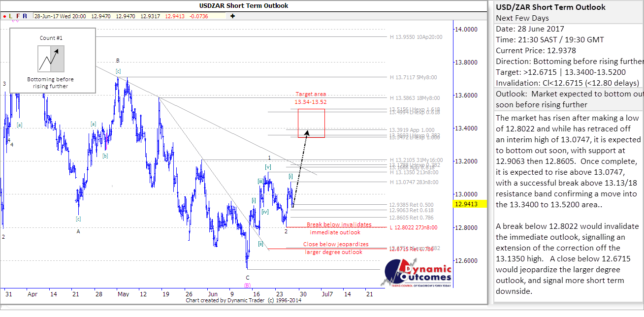Screen dimensions: 644x317
Task: Click the Jun label on the date axis
Action: click(x=212, y=294)
